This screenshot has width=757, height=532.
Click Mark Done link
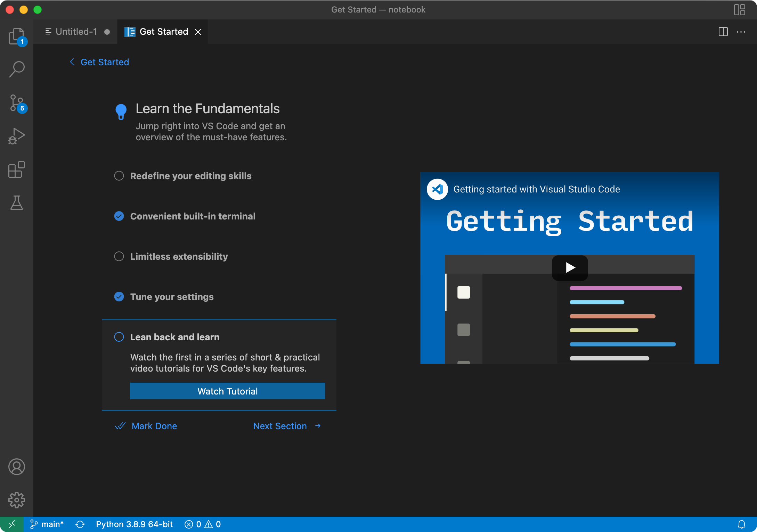click(x=146, y=426)
